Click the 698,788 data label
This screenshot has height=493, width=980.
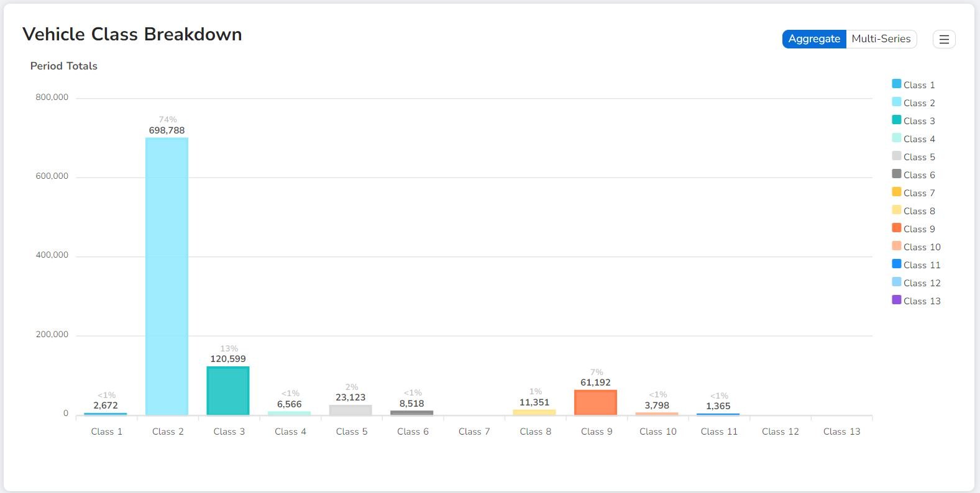click(x=167, y=130)
